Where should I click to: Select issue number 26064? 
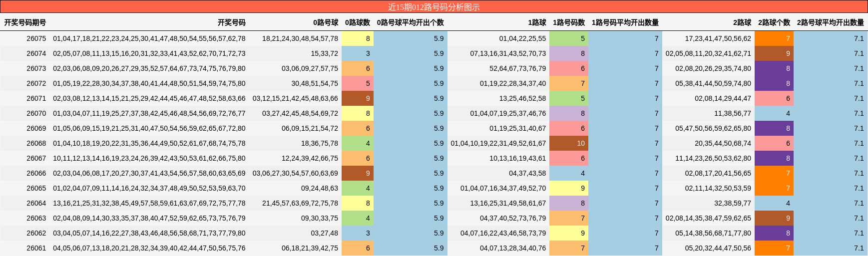point(36,203)
